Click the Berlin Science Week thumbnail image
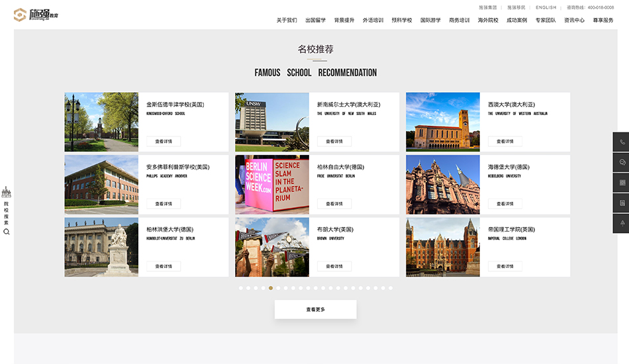 [x=272, y=185]
